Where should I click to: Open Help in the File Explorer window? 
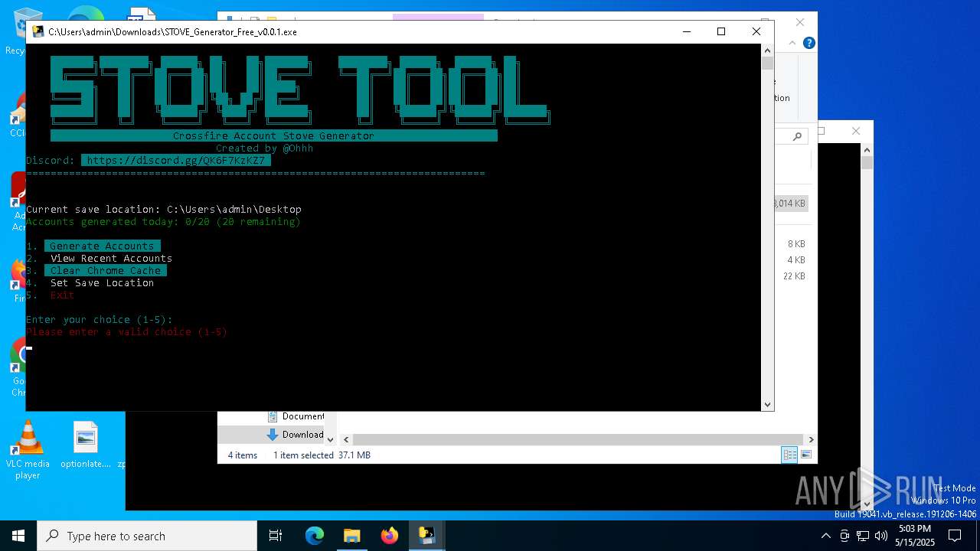[808, 43]
